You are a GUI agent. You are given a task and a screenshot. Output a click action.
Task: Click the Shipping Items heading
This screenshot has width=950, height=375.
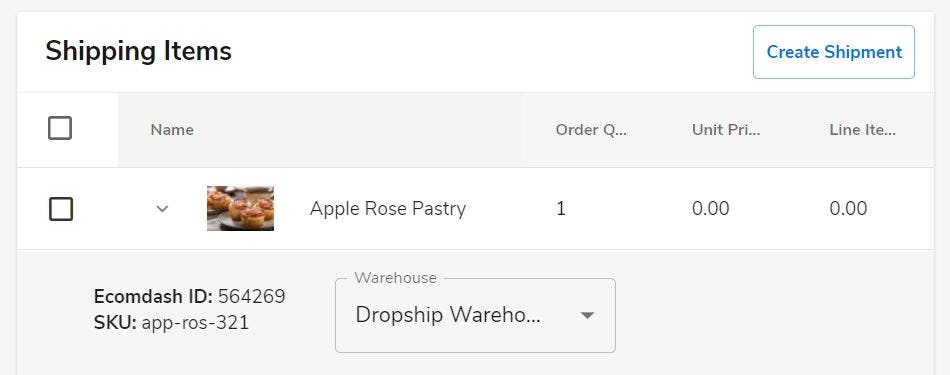[138, 51]
